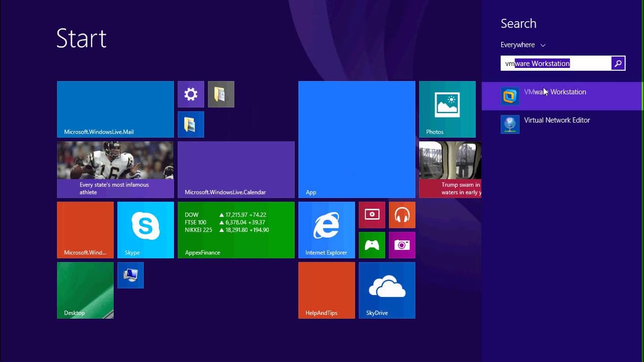Open the Photos tile
644x362 pixels.
447,109
